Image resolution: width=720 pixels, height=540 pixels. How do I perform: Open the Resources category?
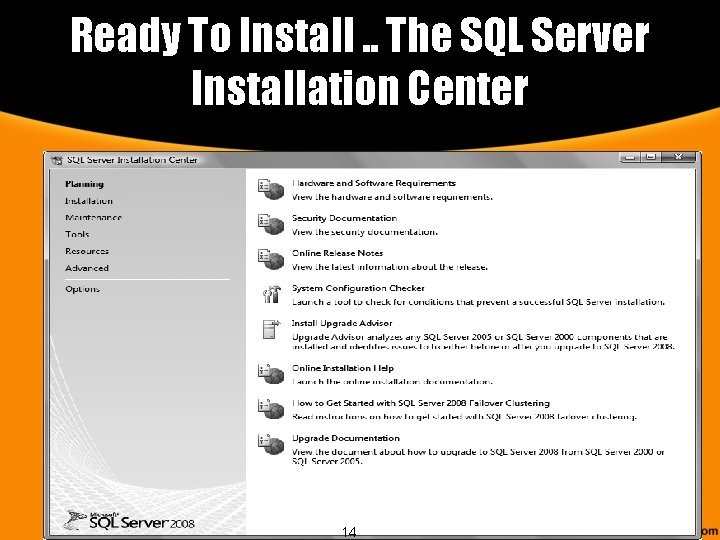pyautogui.click(x=87, y=251)
